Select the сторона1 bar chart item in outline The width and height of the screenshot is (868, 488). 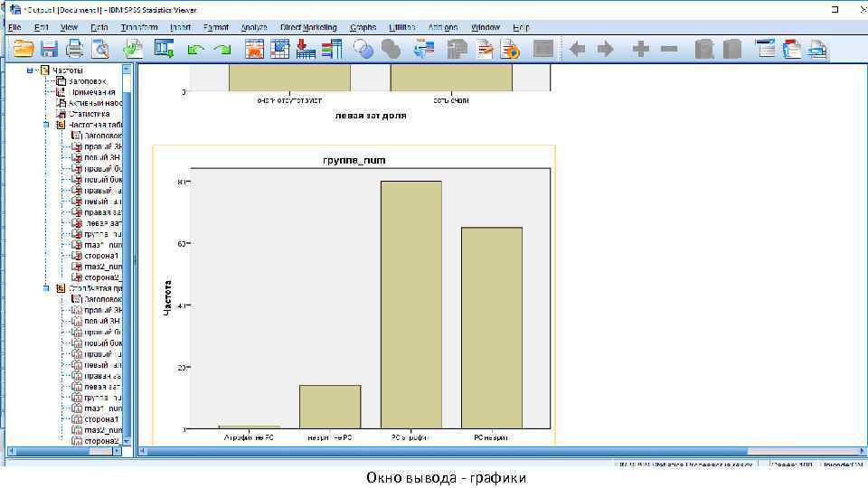[x=101, y=419]
